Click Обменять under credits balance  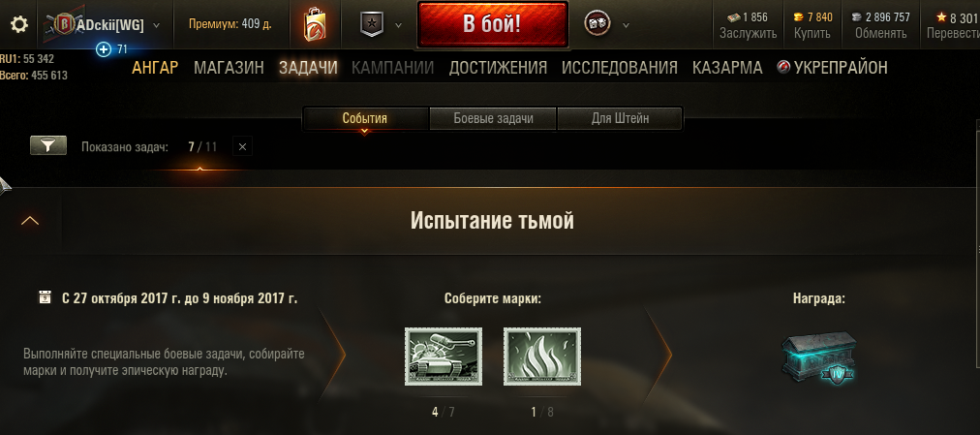(x=880, y=33)
